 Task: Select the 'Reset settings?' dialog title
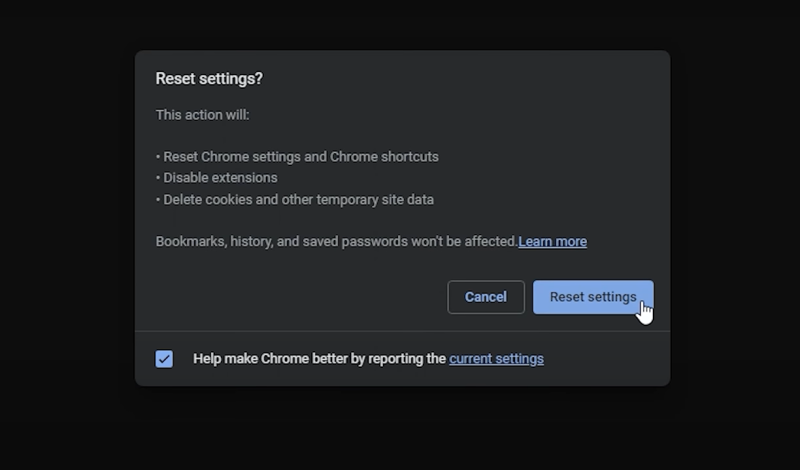209,79
